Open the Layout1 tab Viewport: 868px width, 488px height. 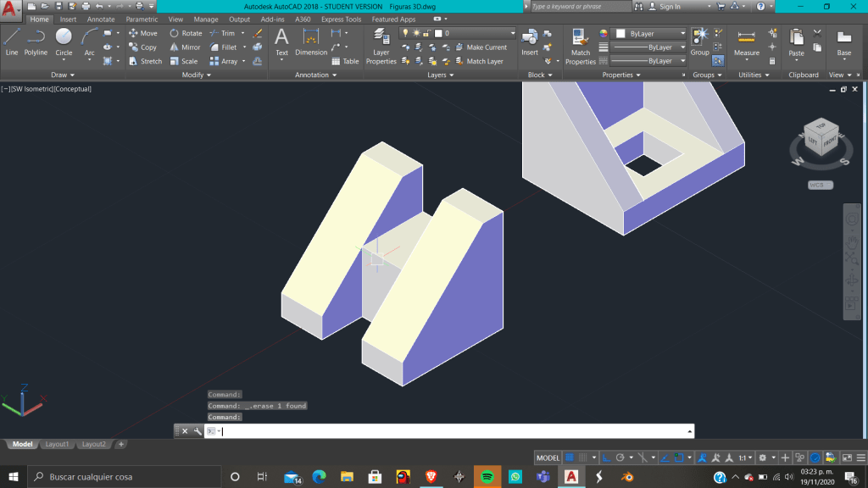click(x=57, y=444)
